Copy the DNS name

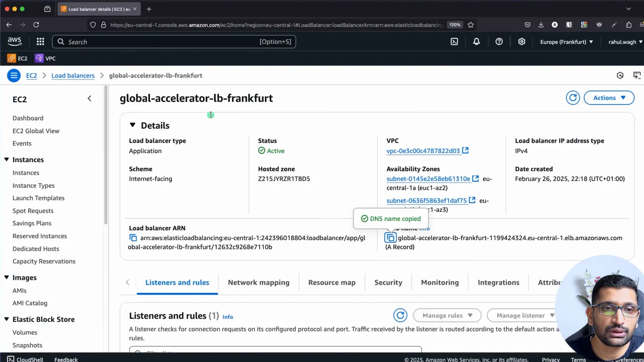pos(390,238)
